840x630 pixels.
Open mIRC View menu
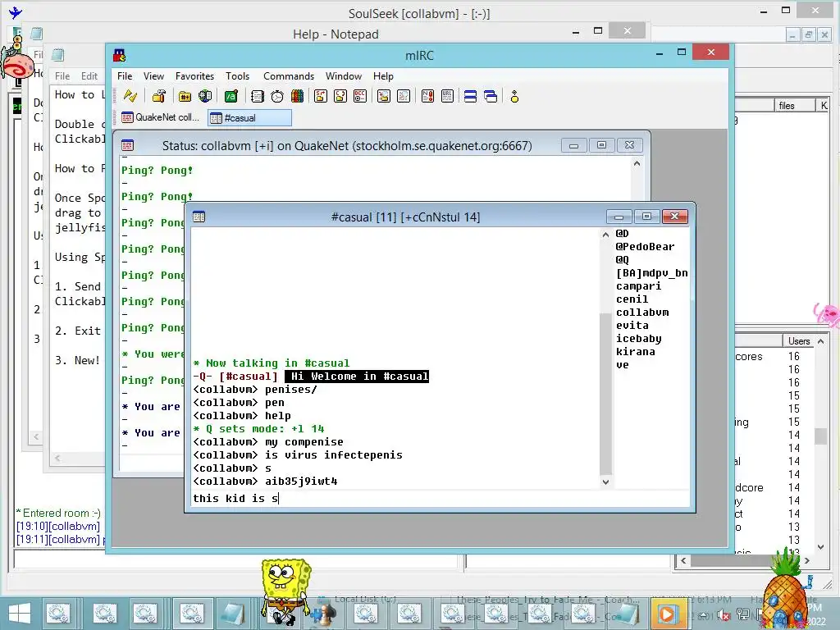pos(153,76)
